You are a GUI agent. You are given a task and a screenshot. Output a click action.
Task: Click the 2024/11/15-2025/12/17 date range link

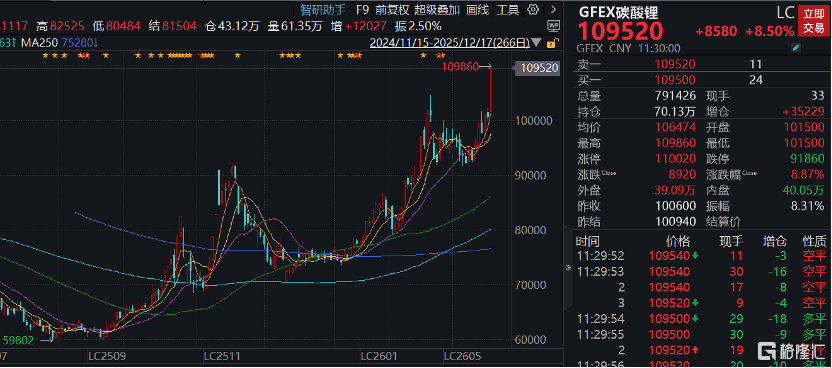coord(449,42)
